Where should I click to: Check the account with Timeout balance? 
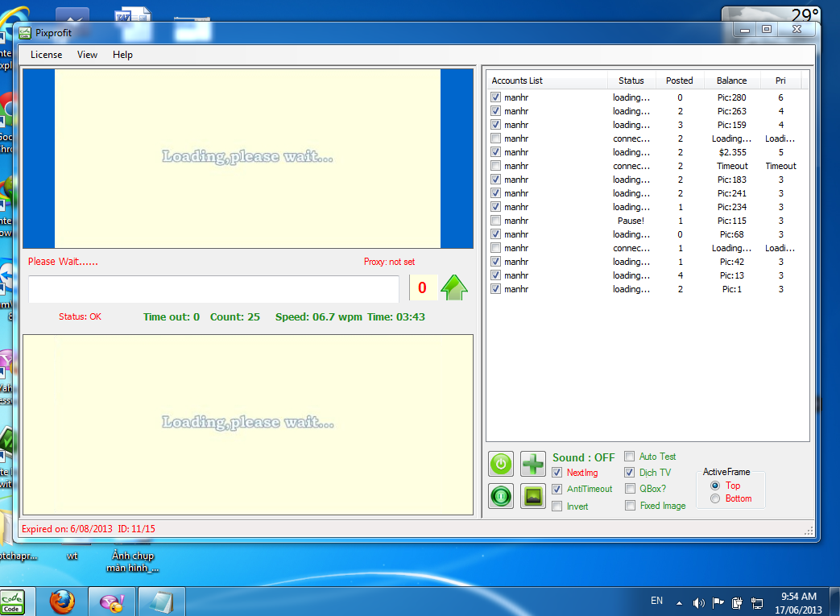(495, 166)
